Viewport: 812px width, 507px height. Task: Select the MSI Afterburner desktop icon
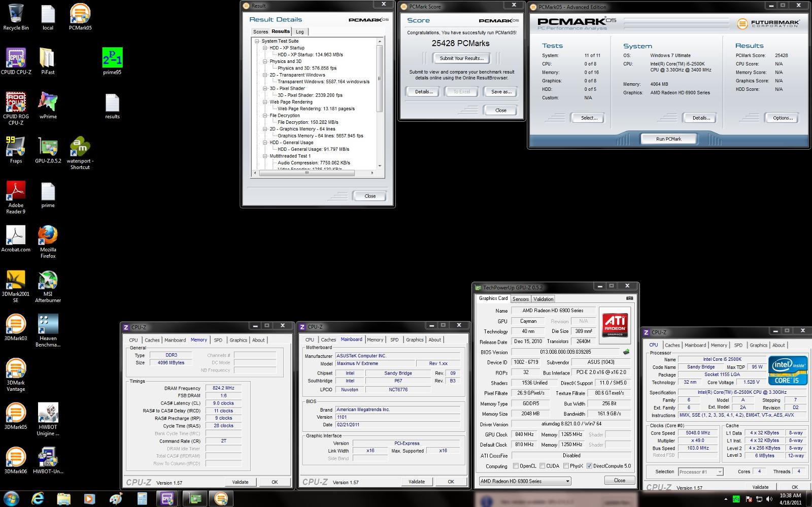click(48, 286)
